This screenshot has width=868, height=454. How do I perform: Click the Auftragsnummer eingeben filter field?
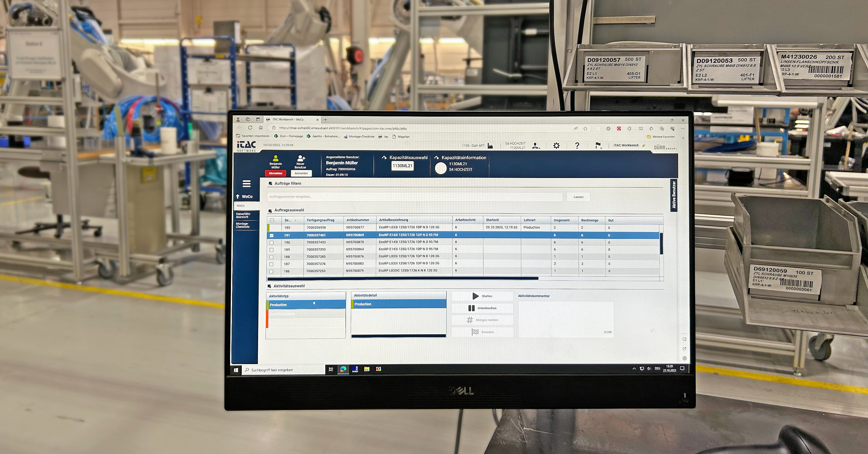(415, 197)
